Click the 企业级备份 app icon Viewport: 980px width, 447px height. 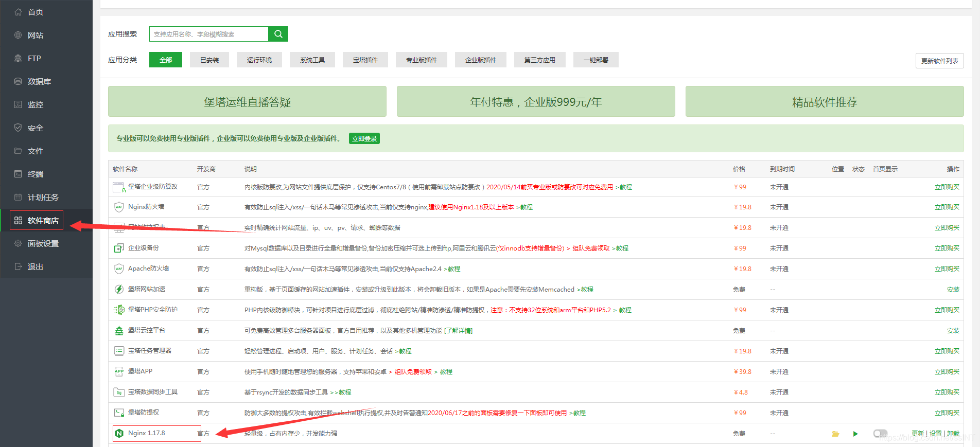click(119, 248)
